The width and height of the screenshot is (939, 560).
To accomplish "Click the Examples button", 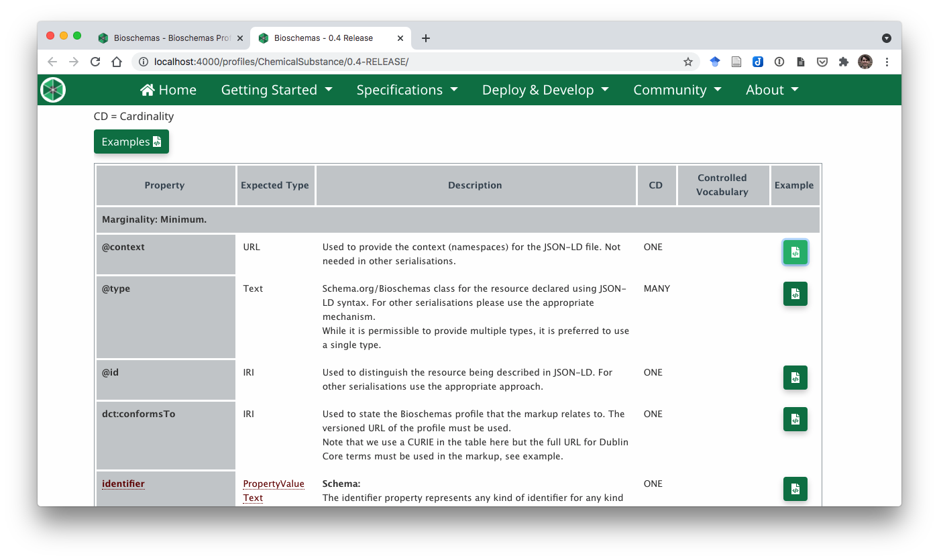I will 131,142.
